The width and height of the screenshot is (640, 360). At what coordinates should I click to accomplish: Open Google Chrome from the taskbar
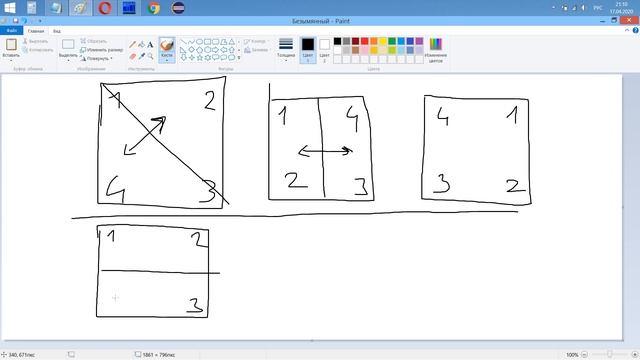click(154, 7)
